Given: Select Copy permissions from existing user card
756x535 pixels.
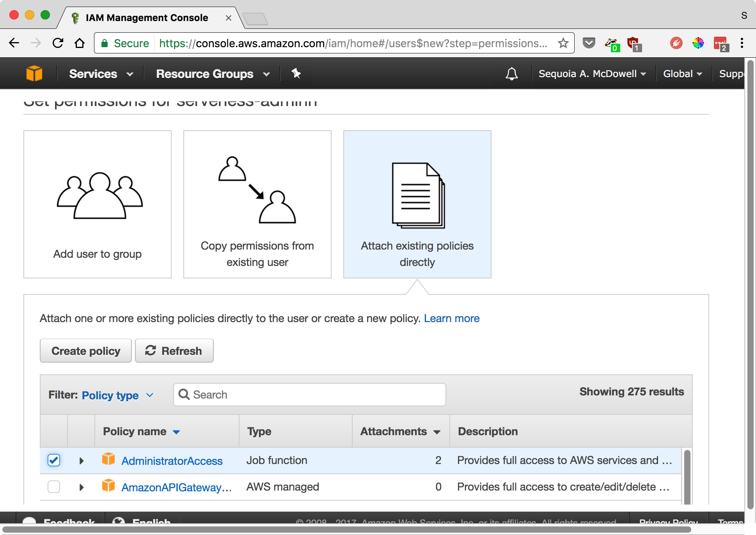Looking at the screenshot, I should (257, 204).
